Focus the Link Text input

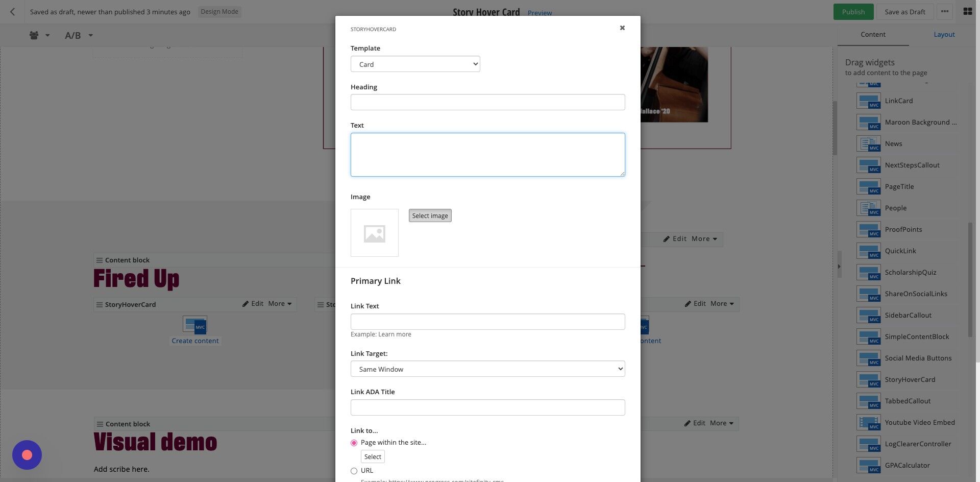[x=488, y=322]
